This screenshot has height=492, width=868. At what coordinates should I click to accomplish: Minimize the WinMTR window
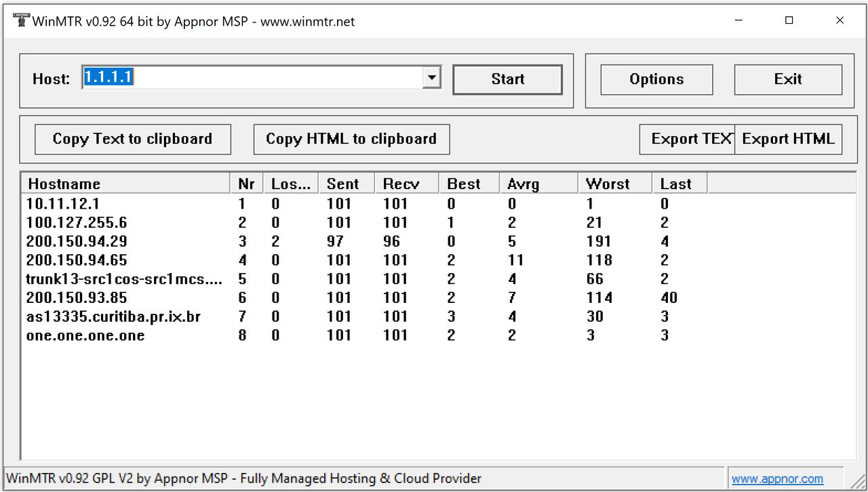(738, 20)
